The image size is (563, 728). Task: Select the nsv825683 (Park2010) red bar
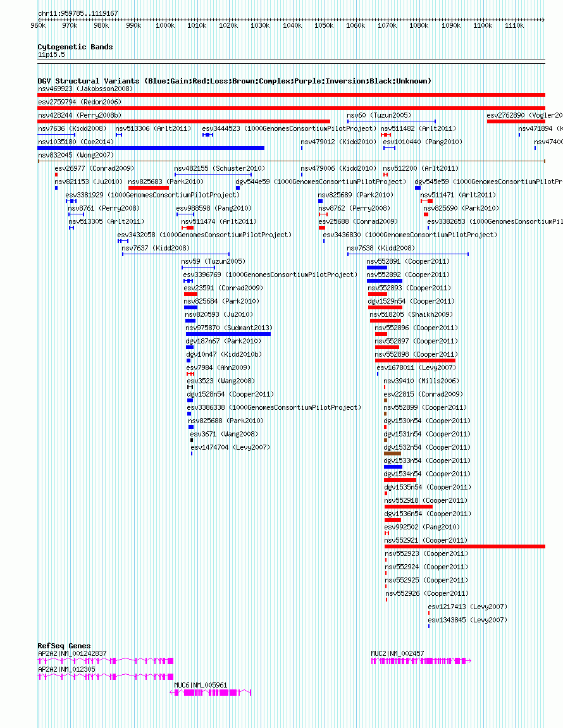click(x=149, y=188)
